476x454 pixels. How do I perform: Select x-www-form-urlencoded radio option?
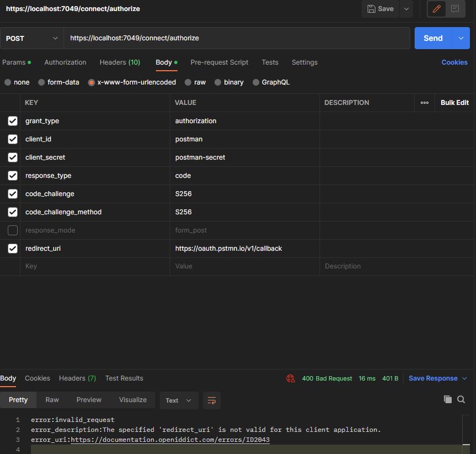pyautogui.click(x=91, y=82)
